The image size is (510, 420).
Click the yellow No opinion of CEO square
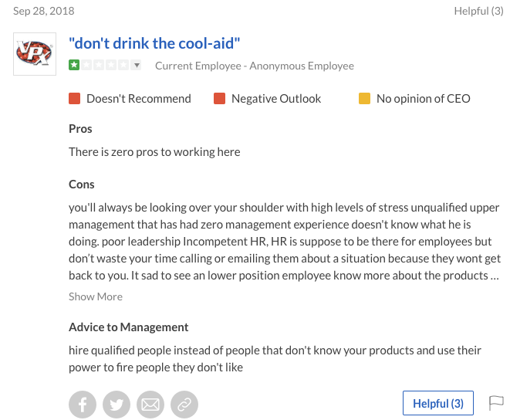click(x=365, y=98)
